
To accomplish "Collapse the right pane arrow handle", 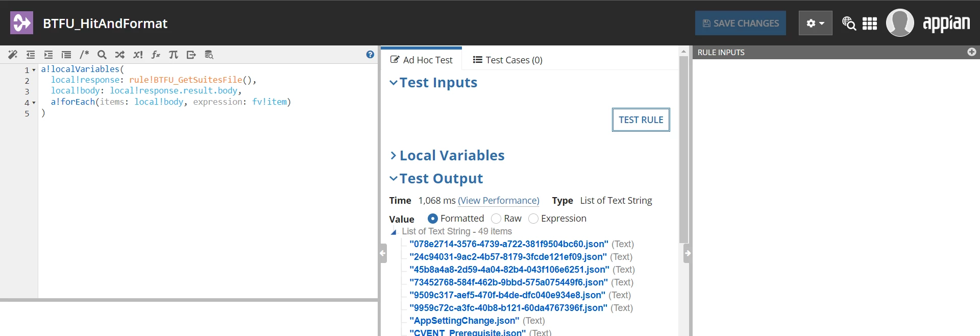I will click(688, 253).
